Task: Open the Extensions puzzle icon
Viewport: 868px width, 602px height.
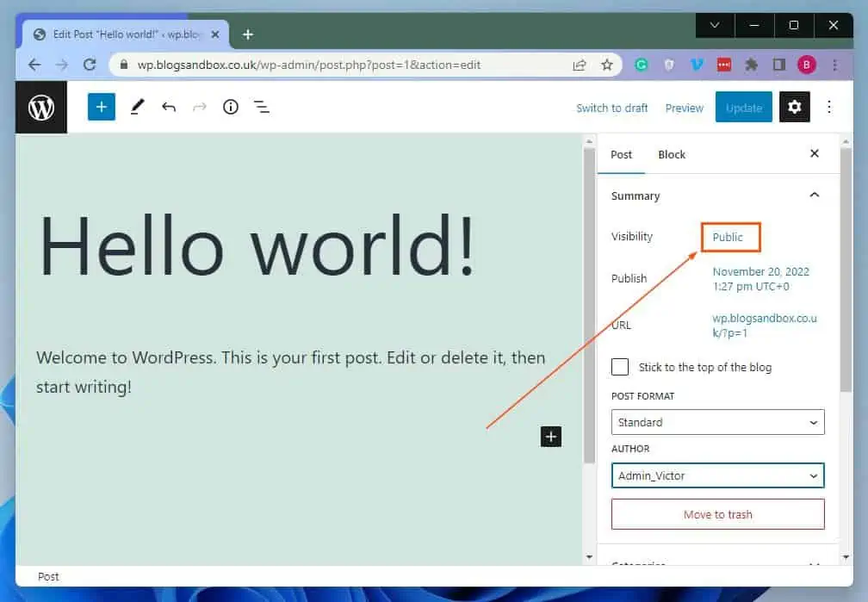Action: (x=751, y=65)
